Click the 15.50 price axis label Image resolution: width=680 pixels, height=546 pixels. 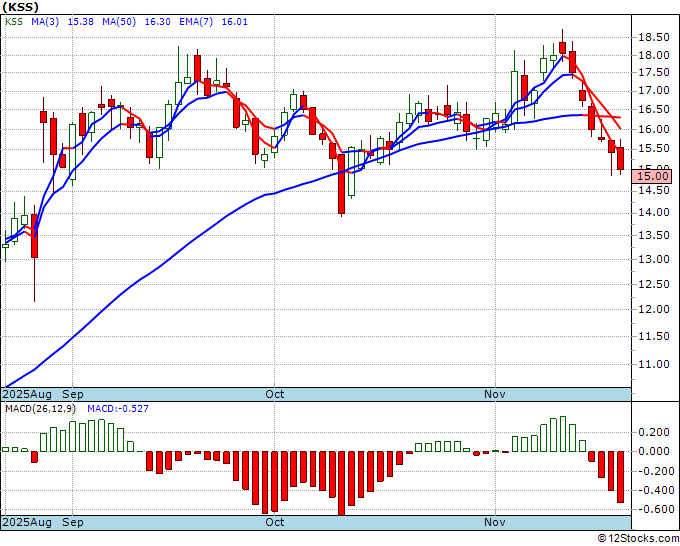pyautogui.click(x=654, y=148)
